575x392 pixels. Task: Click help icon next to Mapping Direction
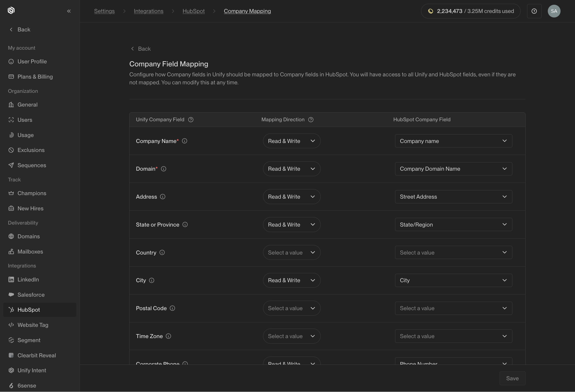[311, 120]
